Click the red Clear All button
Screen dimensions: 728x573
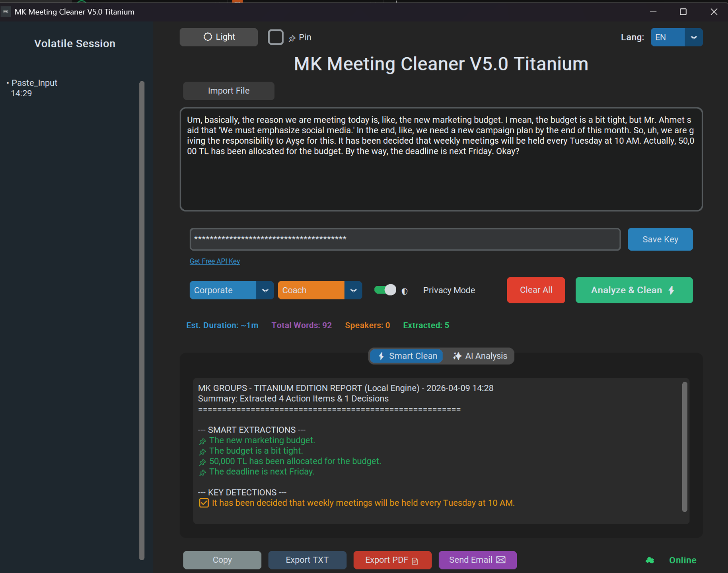[536, 290]
